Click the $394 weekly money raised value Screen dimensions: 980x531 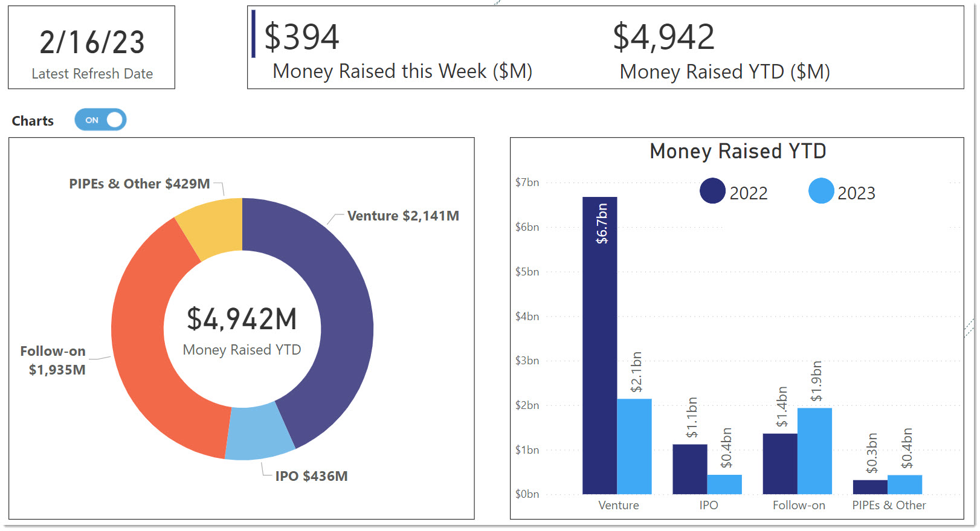point(301,37)
